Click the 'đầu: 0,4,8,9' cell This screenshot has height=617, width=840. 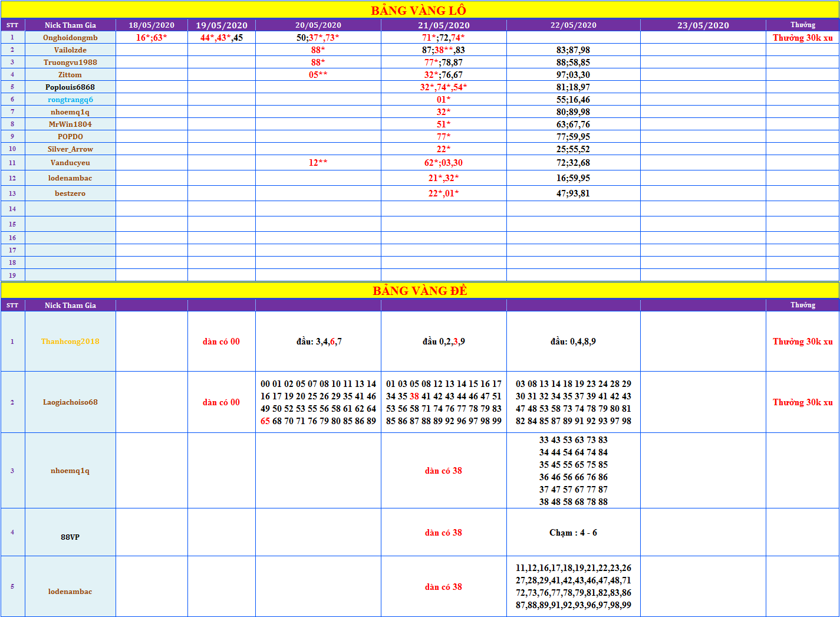[x=573, y=342]
